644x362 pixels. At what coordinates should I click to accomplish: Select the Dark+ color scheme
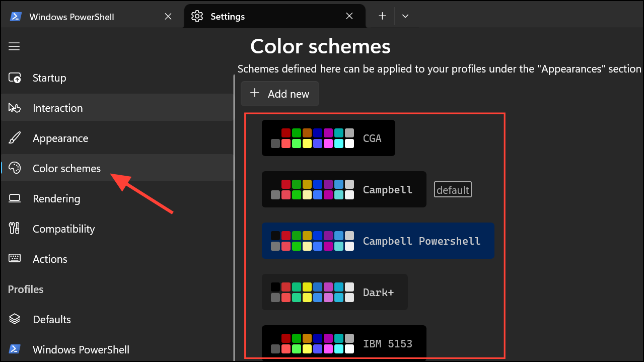click(335, 292)
